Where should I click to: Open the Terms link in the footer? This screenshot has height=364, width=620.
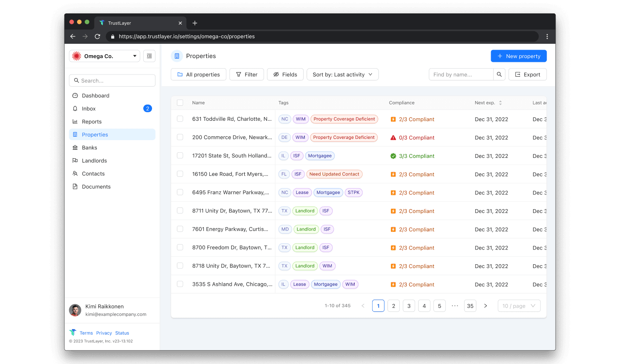coord(86,333)
